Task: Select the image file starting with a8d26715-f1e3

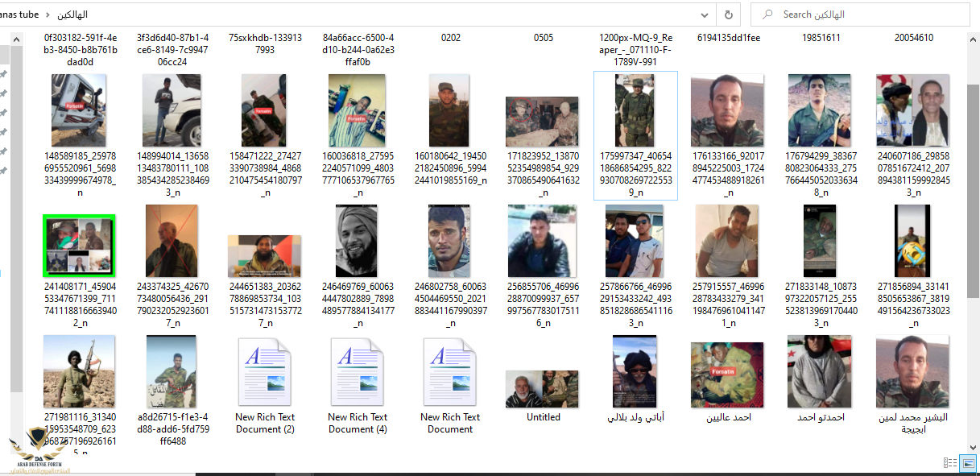Action: pos(172,371)
